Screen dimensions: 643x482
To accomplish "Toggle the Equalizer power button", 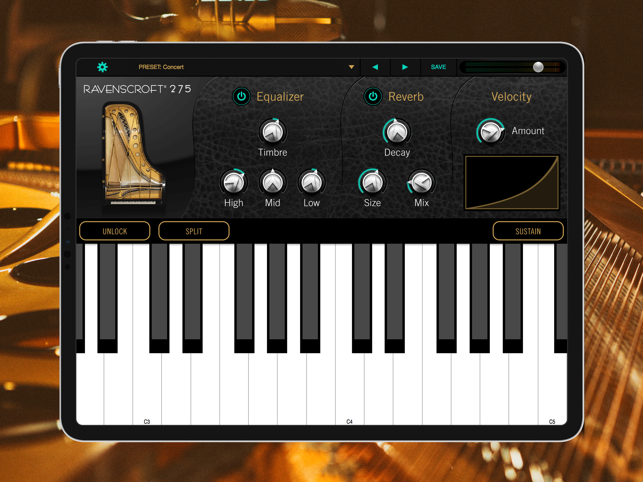I will [x=241, y=97].
